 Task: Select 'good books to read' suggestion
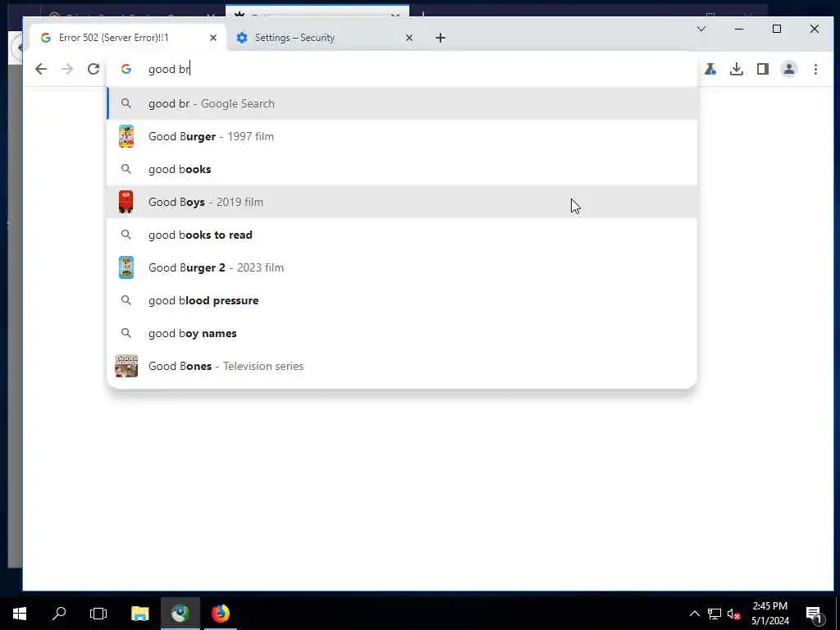click(x=402, y=235)
